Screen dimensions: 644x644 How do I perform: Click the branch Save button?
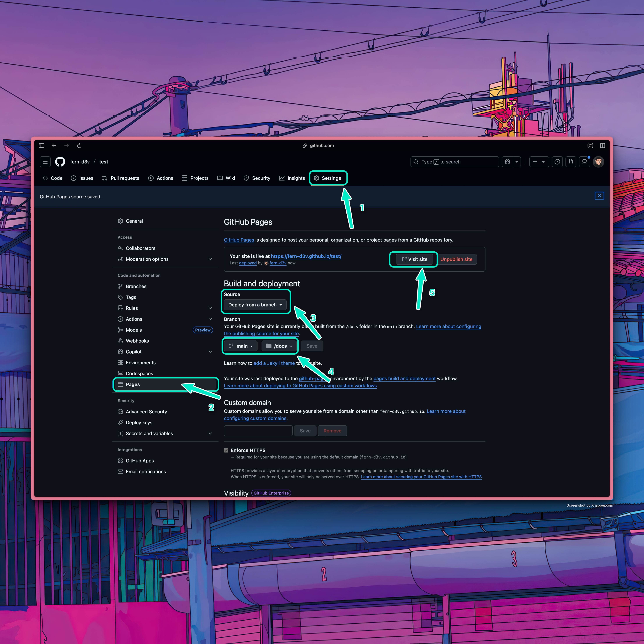pos(312,346)
